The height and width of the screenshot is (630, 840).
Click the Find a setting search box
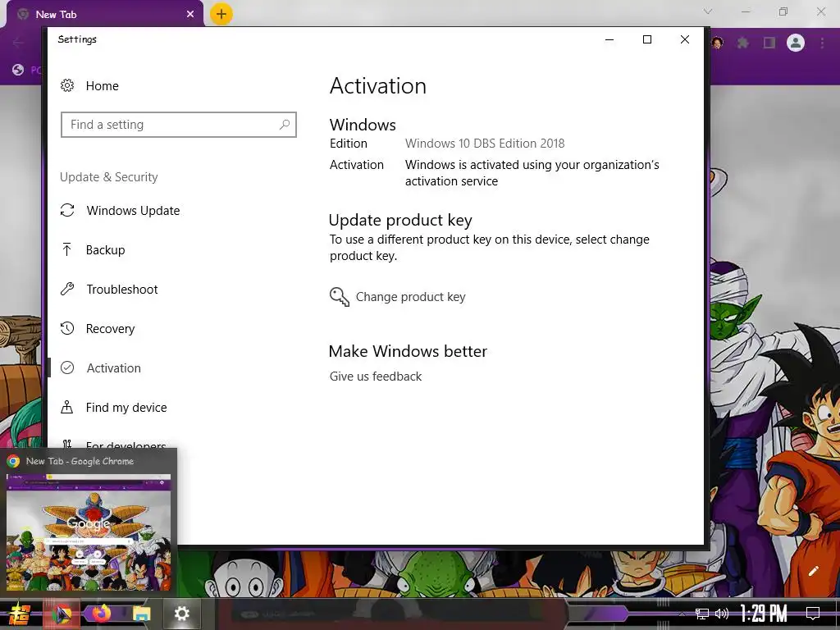pyautogui.click(x=178, y=125)
